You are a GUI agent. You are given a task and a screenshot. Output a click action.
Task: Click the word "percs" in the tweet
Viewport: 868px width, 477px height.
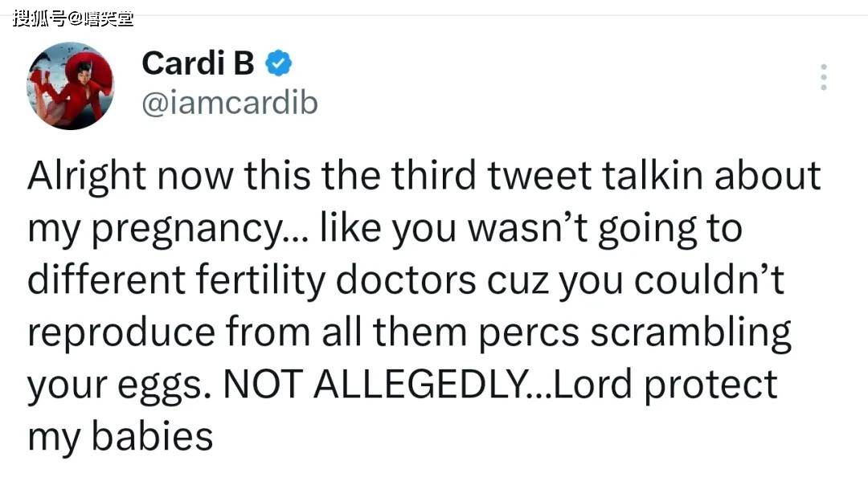[534, 333]
